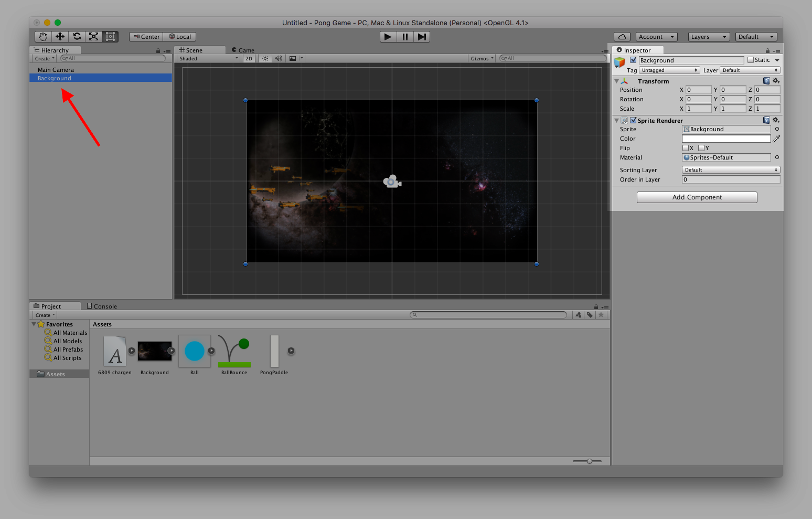
Task: Toggle scene lighting sun icon
Action: (x=265, y=59)
